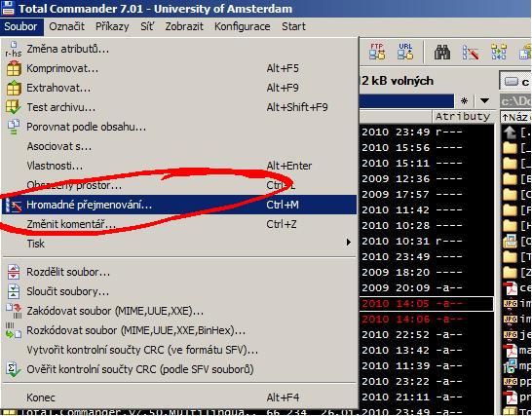Click the combine icon beside Sloučit soubory
Image resolution: width=532 pixels, height=416 pixels.
click(x=14, y=291)
